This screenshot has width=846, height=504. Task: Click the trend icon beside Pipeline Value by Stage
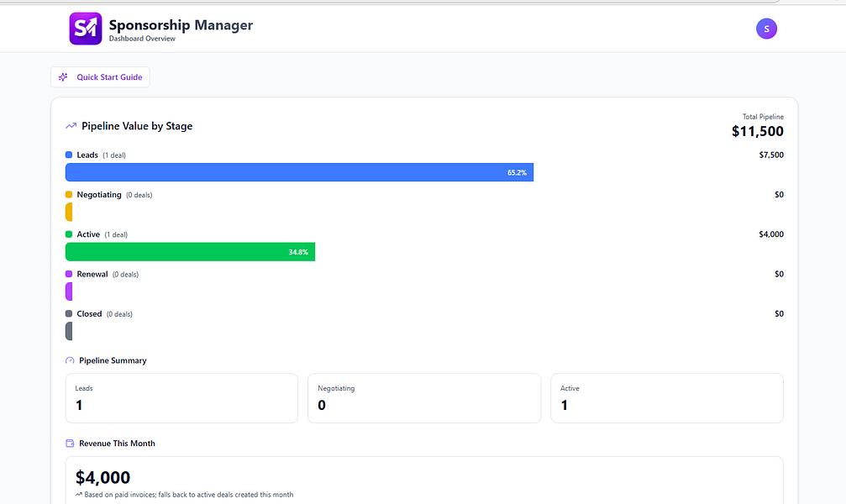71,126
